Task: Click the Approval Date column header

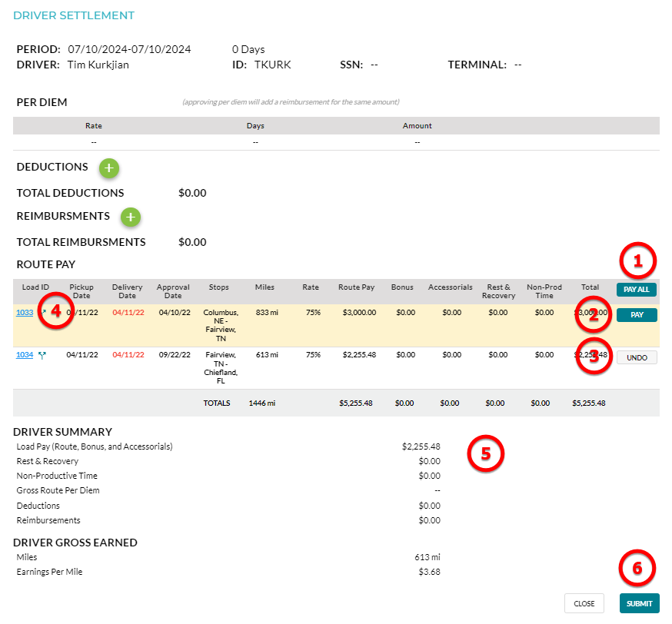Action: coord(173,291)
